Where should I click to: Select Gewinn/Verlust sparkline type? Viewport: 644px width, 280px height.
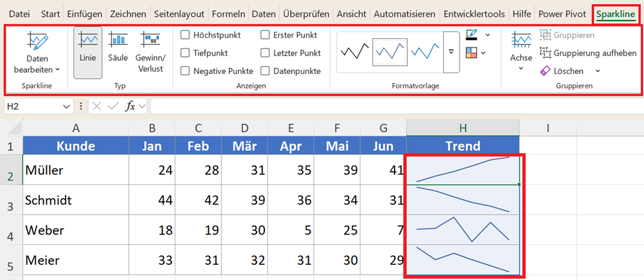tap(150, 52)
